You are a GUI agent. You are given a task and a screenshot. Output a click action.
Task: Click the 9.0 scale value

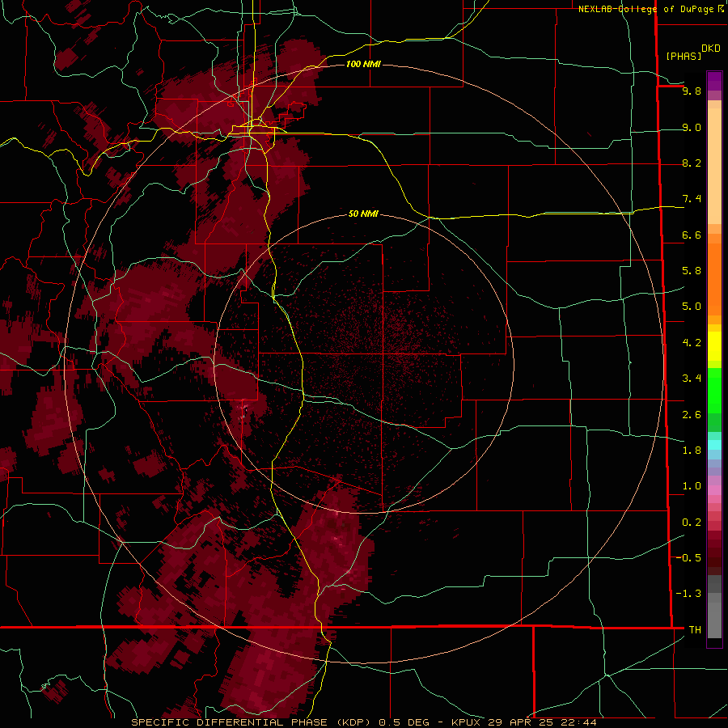click(x=692, y=127)
